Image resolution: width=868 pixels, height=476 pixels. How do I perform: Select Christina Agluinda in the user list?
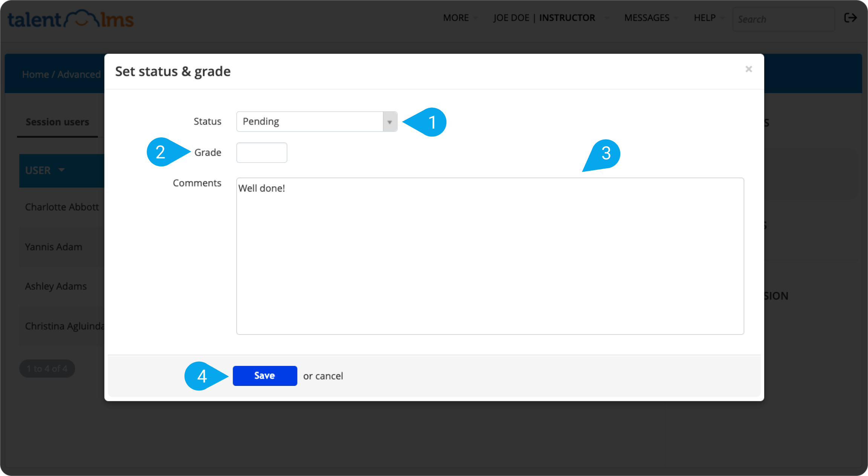click(64, 326)
